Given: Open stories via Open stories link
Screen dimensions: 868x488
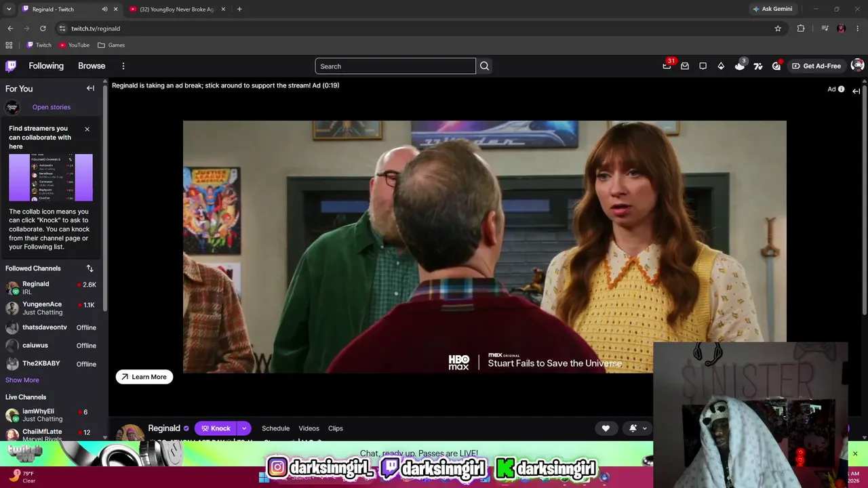Looking at the screenshot, I should click(x=52, y=107).
